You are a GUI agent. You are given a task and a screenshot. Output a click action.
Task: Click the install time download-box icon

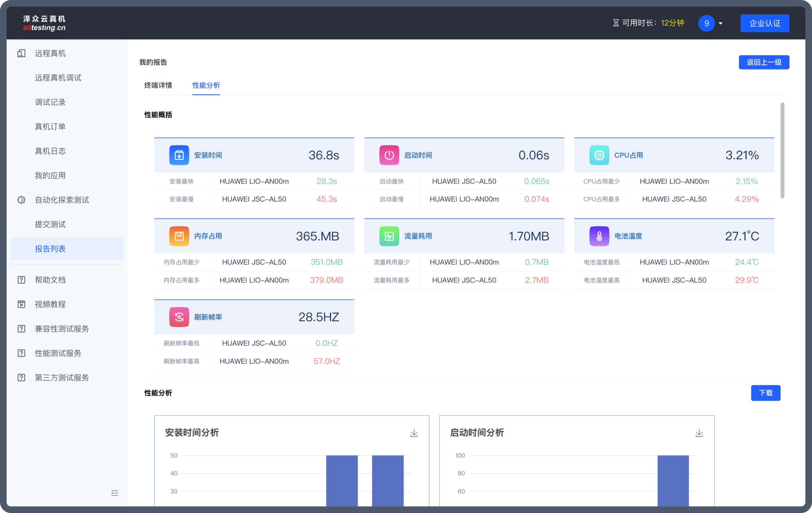tap(179, 155)
